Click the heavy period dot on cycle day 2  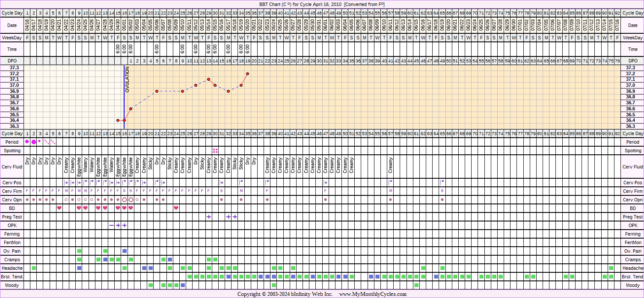pos(34,142)
